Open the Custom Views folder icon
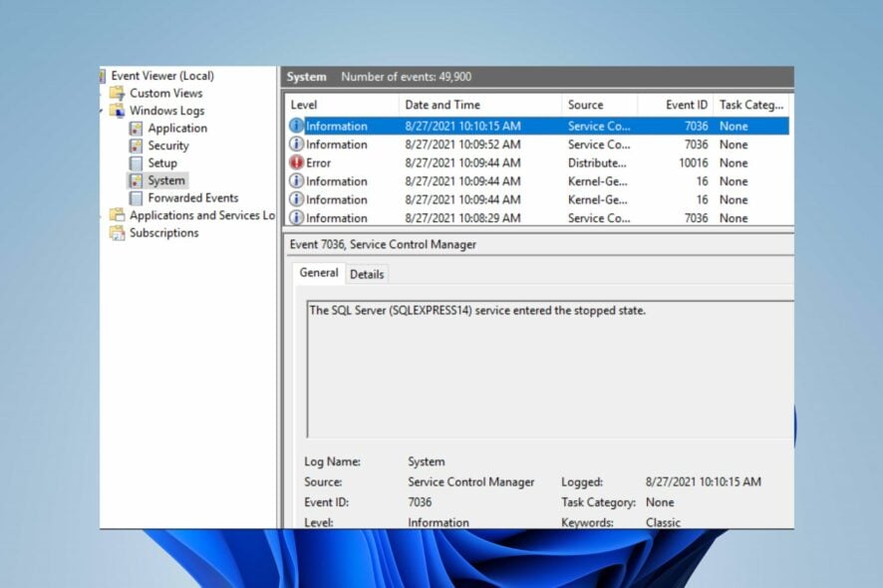Screen dimensions: 883x588 [118, 94]
